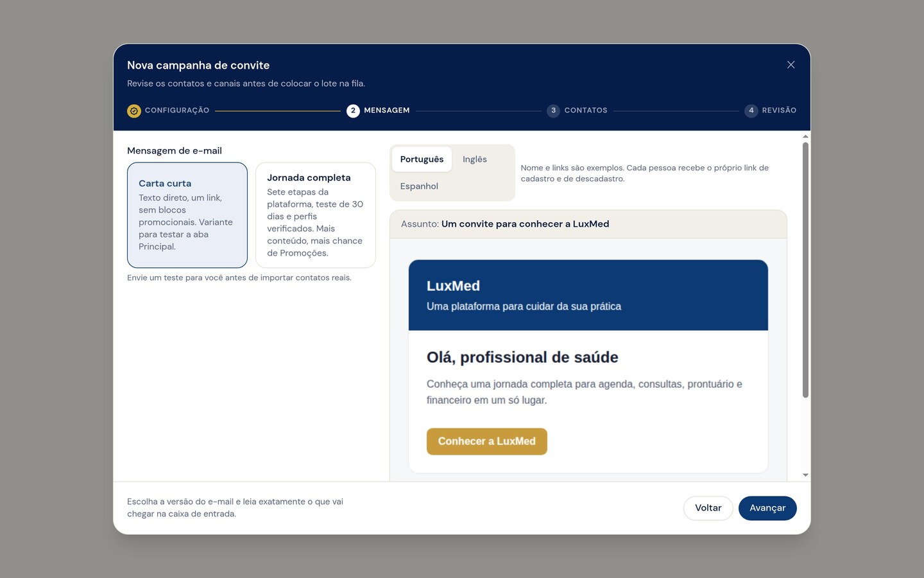
Task: Click the Conhecer a LuxMed preview button
Action: [487, 442]
